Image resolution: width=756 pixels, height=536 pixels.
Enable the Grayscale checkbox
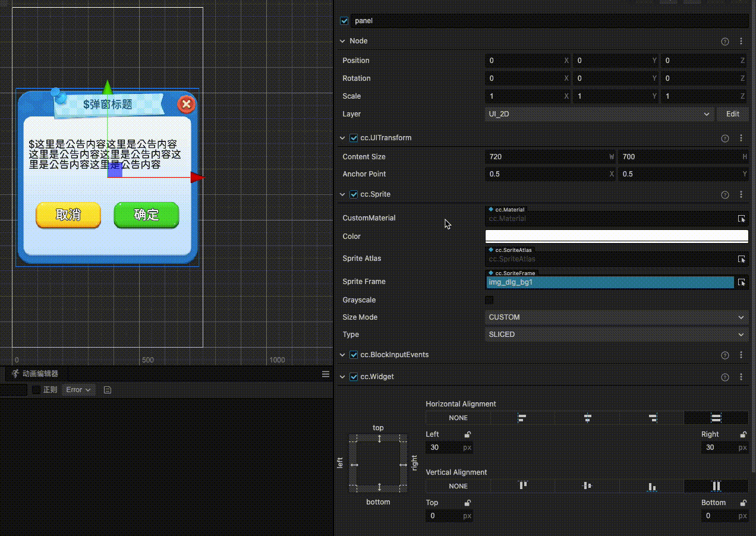tap(489, 300)
